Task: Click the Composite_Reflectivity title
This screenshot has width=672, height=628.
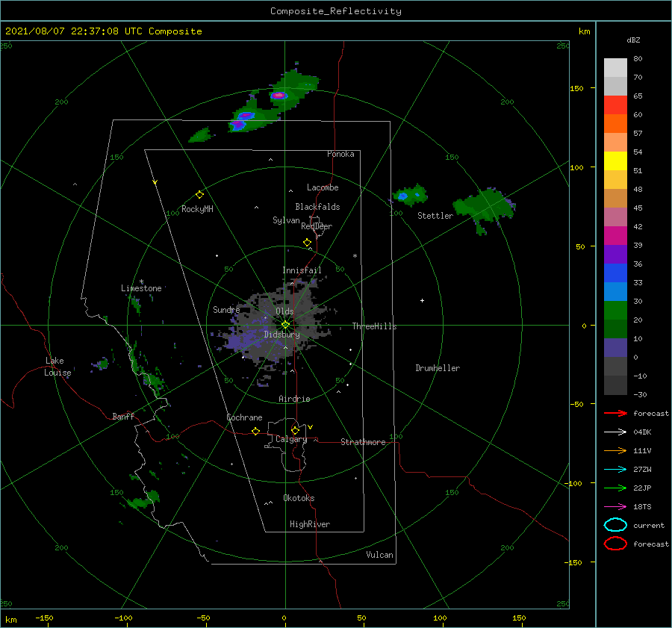Action: (336, 11)
